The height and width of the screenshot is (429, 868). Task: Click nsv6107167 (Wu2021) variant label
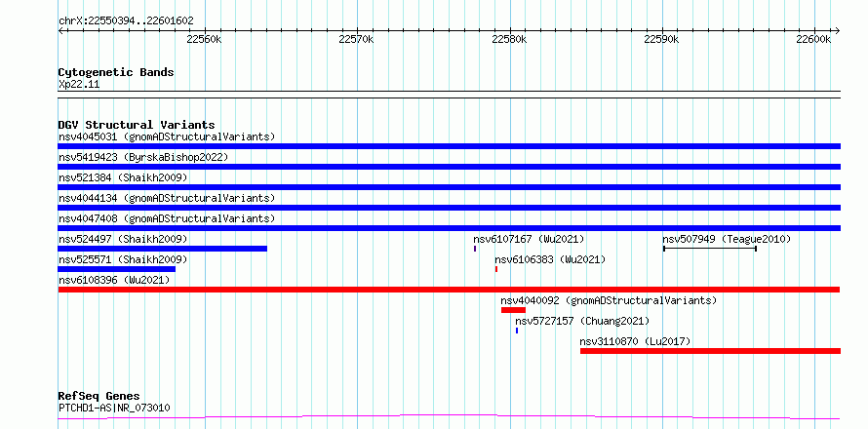coord(529,239)
